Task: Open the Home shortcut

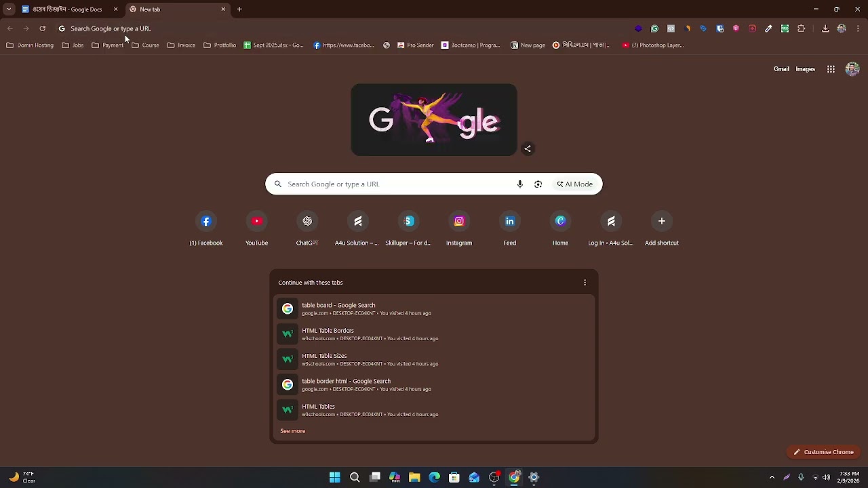Action: [560, 229]
